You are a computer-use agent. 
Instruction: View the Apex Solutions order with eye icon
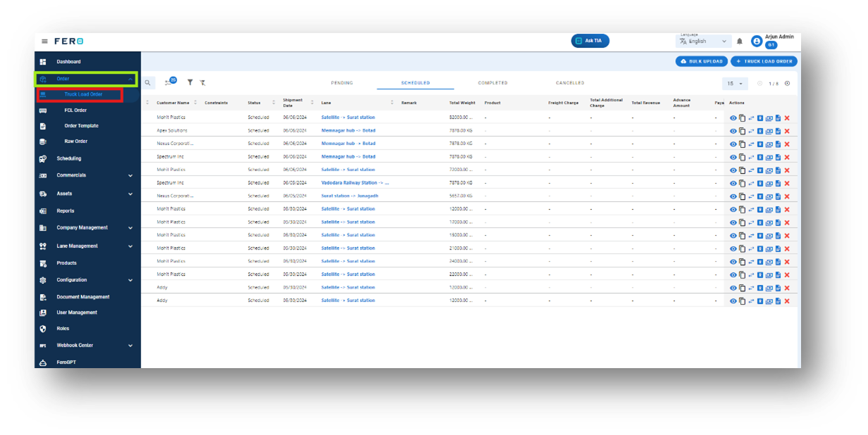pos(733,131)
